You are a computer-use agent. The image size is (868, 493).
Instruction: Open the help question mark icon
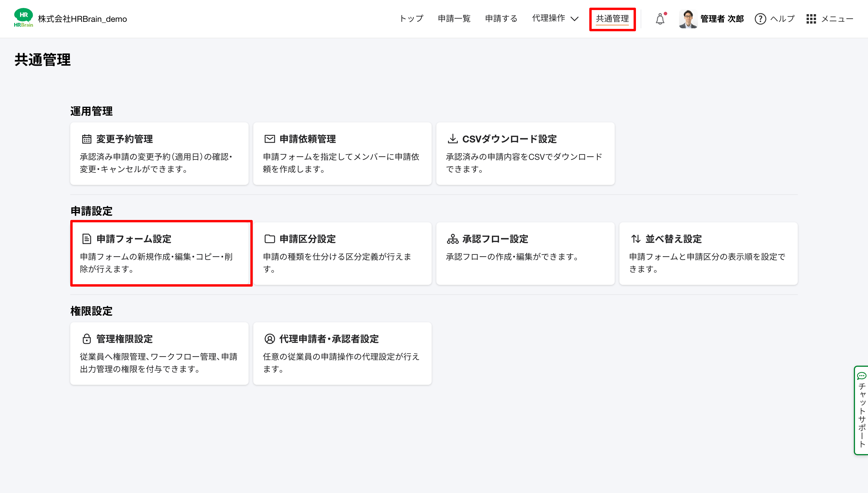coord(760,19)
